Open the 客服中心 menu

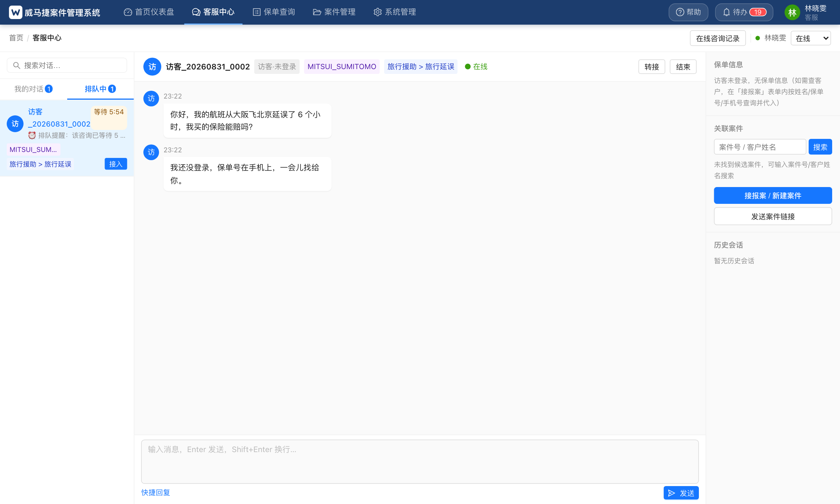pyautogui.click(x=213, y=12)
